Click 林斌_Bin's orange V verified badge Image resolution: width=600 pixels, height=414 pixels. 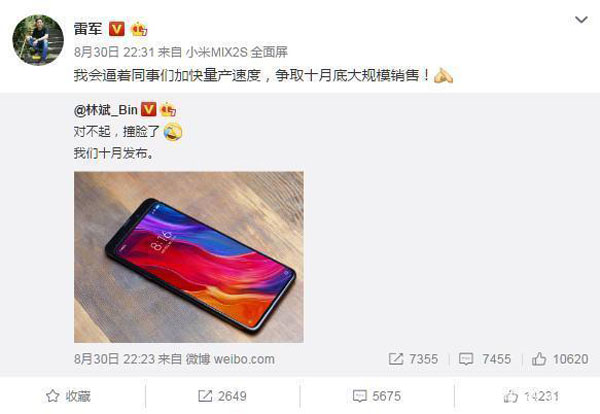[x=148, y=109]
